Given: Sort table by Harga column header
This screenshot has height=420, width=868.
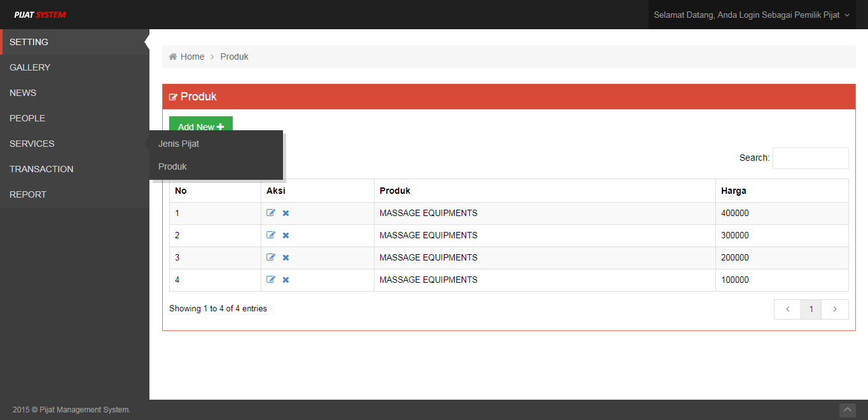Looking at the screenshot, I should pyautogui.click(x=734, y=191).
